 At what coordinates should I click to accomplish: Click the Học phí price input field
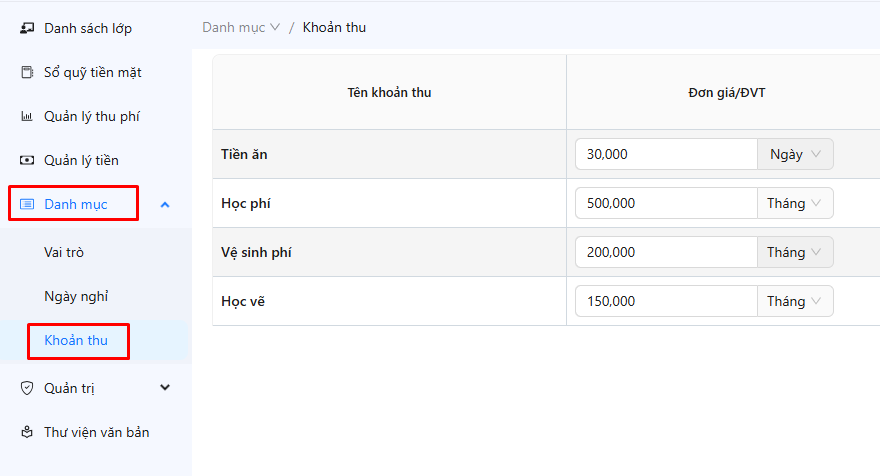click(x=666, y=203)
